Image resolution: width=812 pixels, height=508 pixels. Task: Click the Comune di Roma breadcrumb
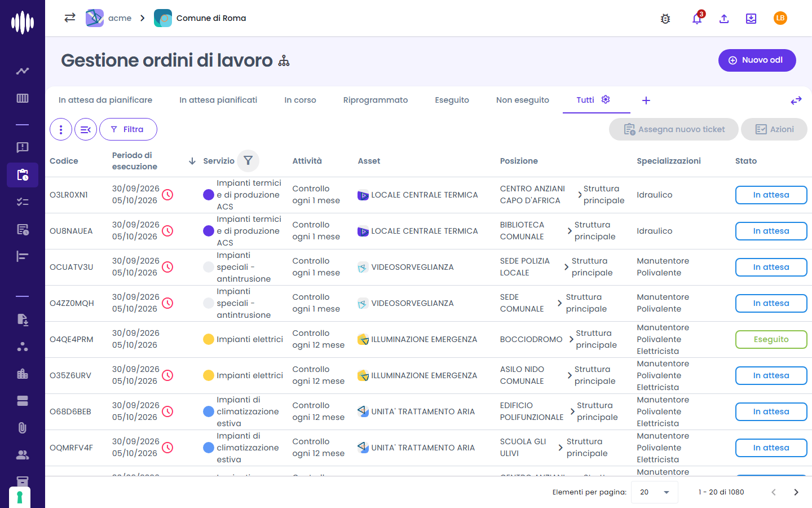pyautogui.click(x=200, y=18)
